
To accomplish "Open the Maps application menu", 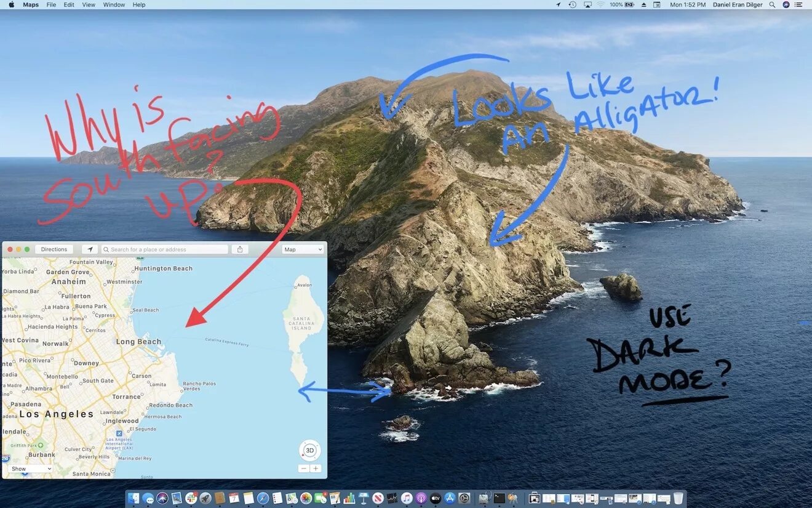I will pos(31,4).
